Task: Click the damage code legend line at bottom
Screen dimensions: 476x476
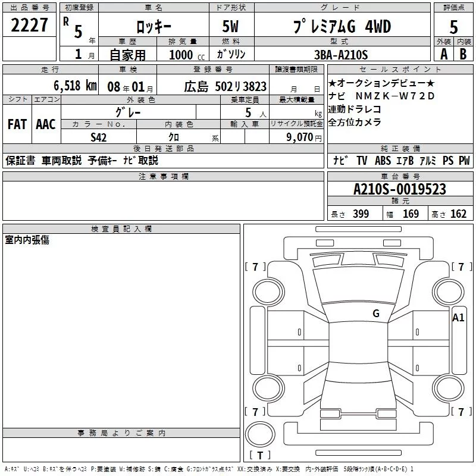Action: point(209,469)
